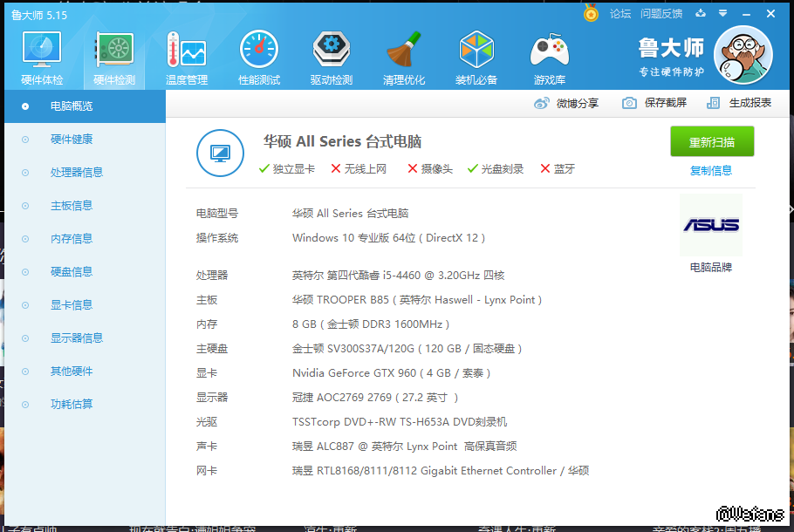The height and width of the screenshot is (532, 794).
Task: Switch to 显卡信息 in the sidebar
Action: tap(72, 305)
